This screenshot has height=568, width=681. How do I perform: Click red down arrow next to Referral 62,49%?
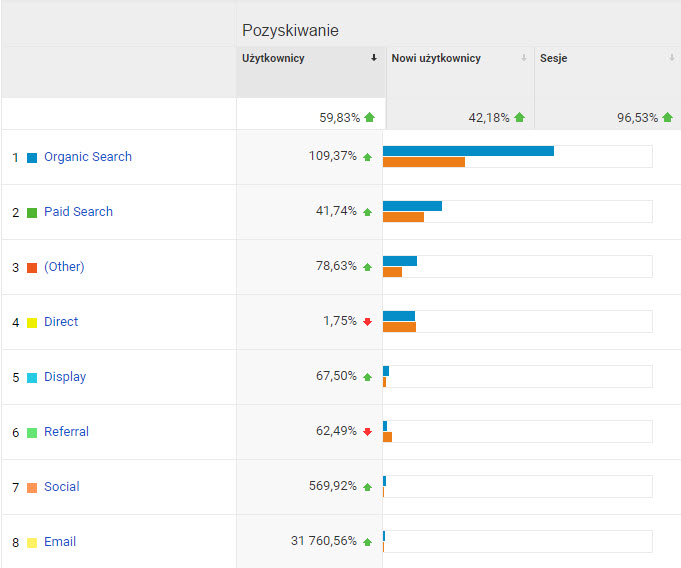(368, 432)
